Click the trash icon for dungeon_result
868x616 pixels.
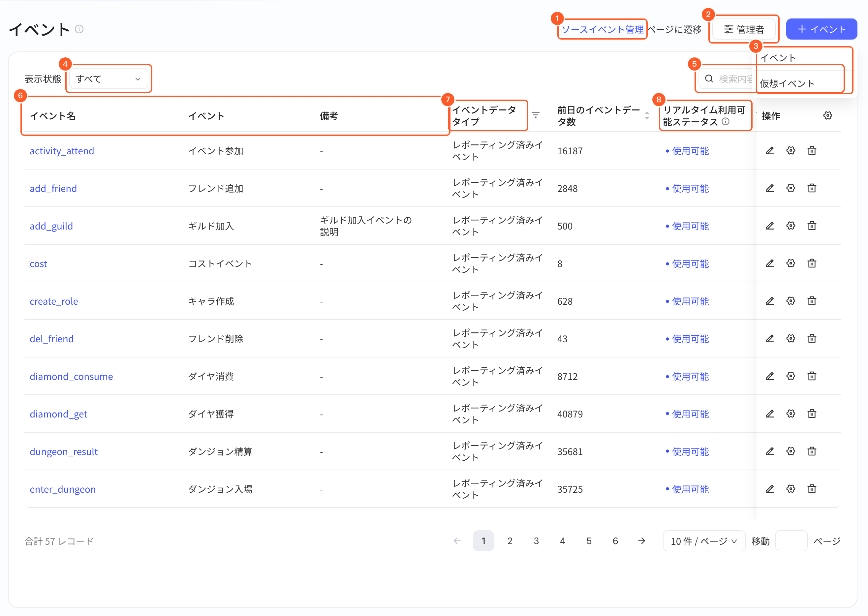812,451
